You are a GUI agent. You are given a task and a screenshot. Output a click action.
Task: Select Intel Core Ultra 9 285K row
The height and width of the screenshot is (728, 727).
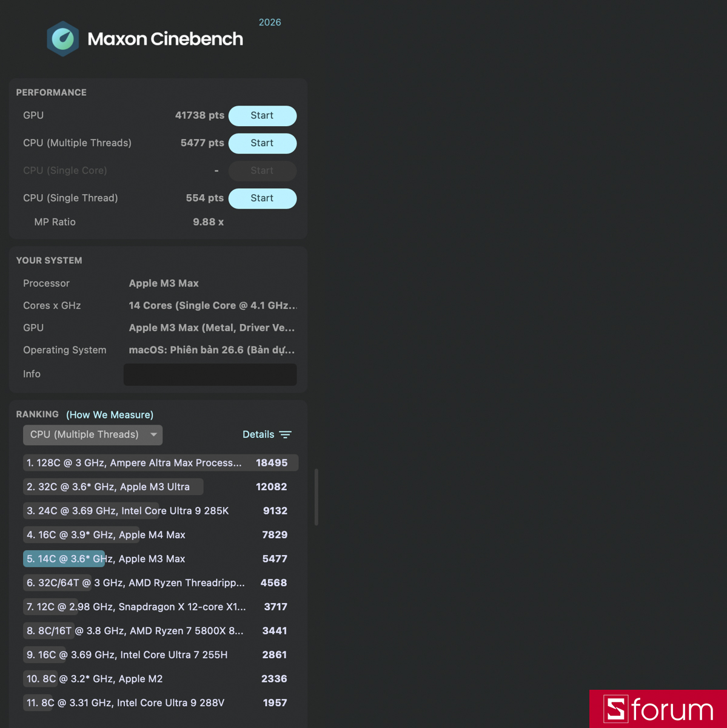[x=161, y=511]
